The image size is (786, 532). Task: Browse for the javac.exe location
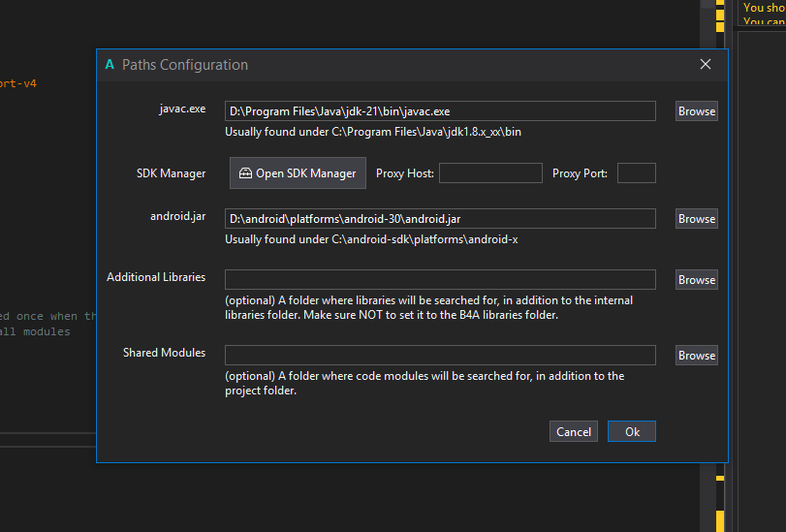pos(696,111)
